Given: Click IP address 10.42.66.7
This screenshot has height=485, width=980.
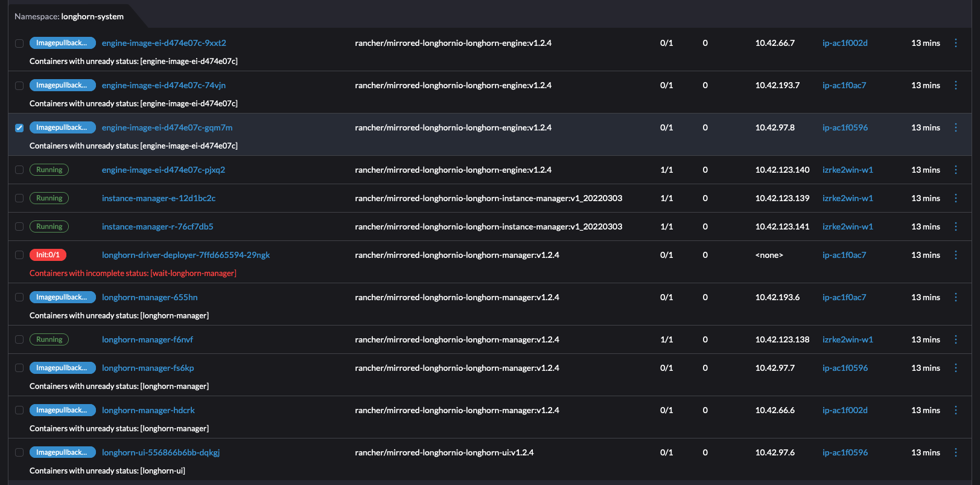Looking at the screenshot, I should 775,43.
